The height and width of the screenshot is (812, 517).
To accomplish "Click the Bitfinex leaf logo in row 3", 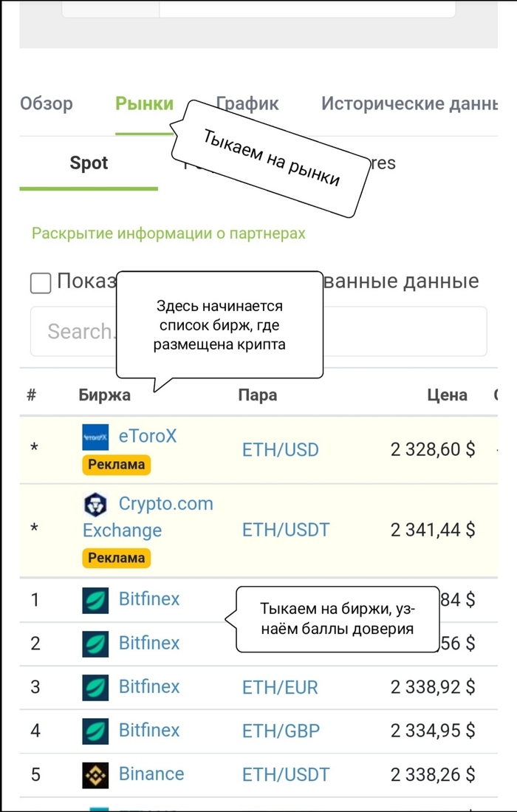I will (x=95, y=687).
